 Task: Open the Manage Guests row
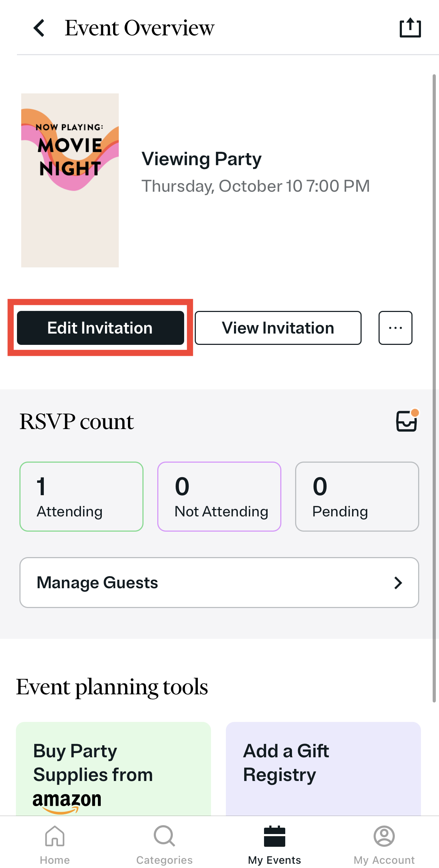click(x=219, y=583)
